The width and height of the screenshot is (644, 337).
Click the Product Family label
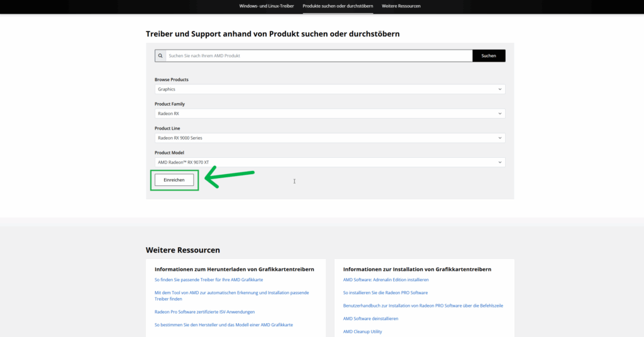170,104
